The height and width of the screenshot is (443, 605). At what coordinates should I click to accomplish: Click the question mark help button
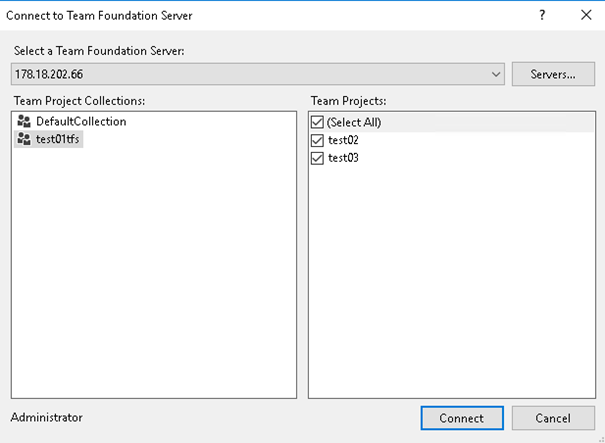542,16
